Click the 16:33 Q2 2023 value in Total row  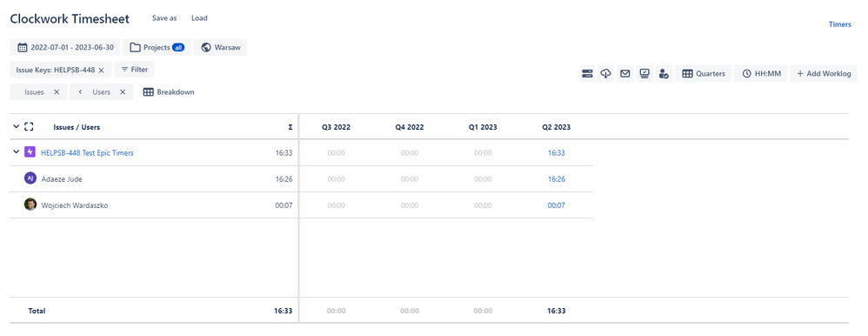[557, 311]
